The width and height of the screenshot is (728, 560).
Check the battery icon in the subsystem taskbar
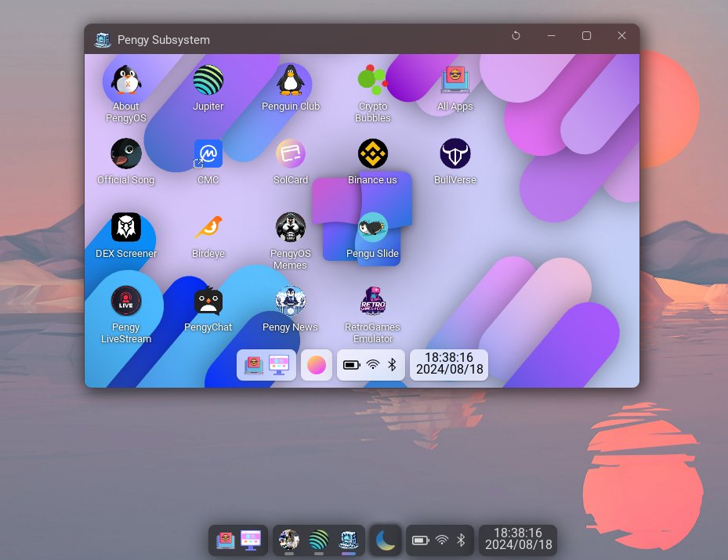click(x=352, y=365)
